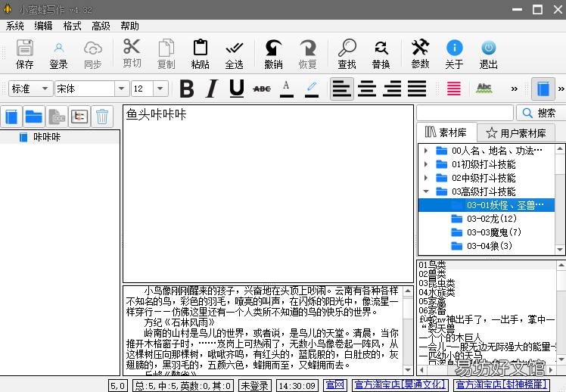This screenshot has width=566, height=392.
Task: Click the 保存 save icon
Action: click(x=24, y=54)
